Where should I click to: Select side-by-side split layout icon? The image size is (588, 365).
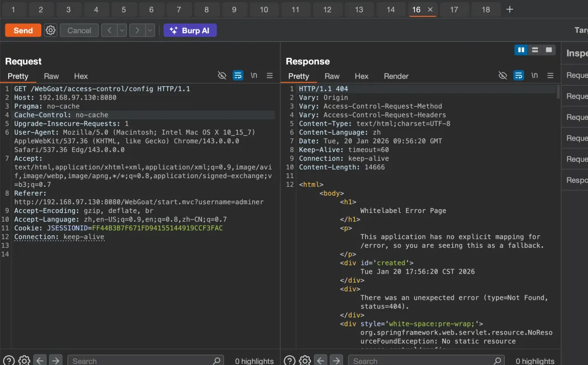coord(522,50)
